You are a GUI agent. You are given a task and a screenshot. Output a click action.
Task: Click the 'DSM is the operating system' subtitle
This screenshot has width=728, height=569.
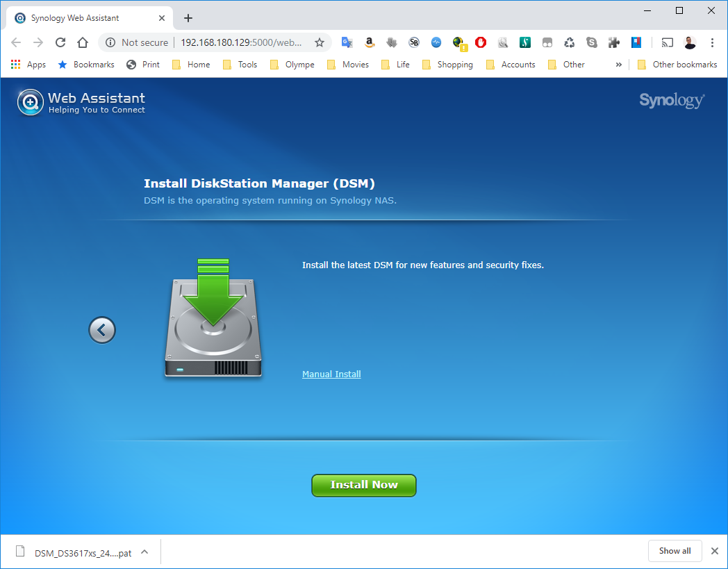(270, 201)
